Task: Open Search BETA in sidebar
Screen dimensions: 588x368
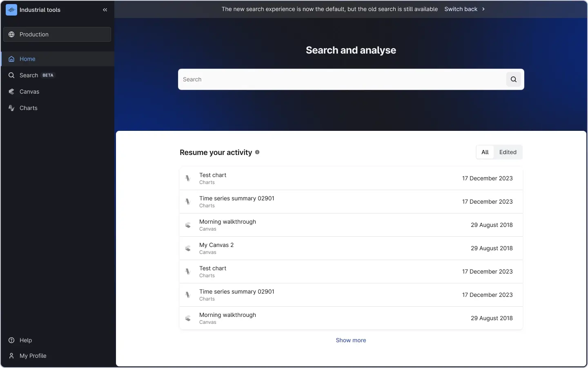Action: pyautogui.click(x=58, y=75)
